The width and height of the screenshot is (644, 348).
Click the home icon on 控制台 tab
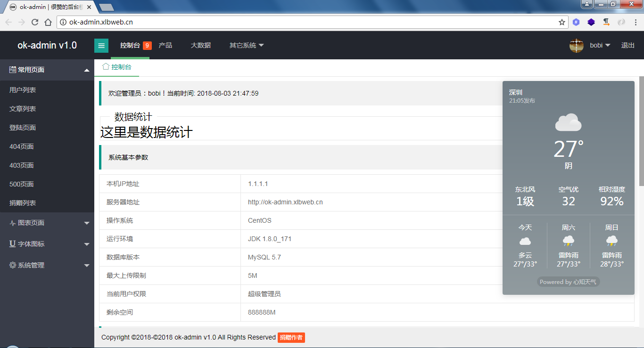click(x=106, y=67)
